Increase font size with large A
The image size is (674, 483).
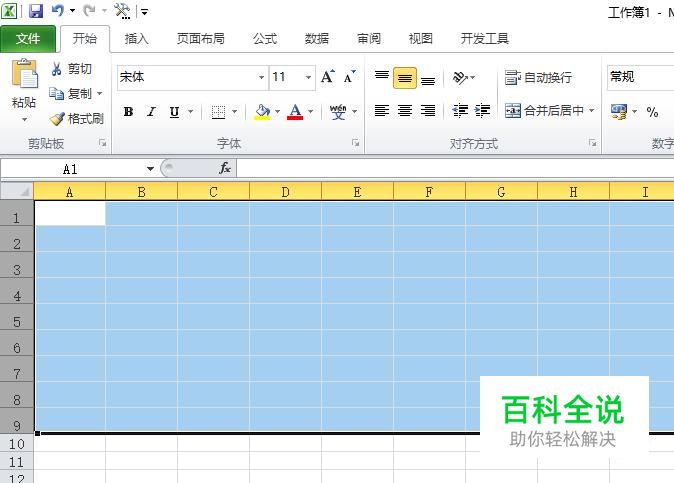(x=328, y=77)
